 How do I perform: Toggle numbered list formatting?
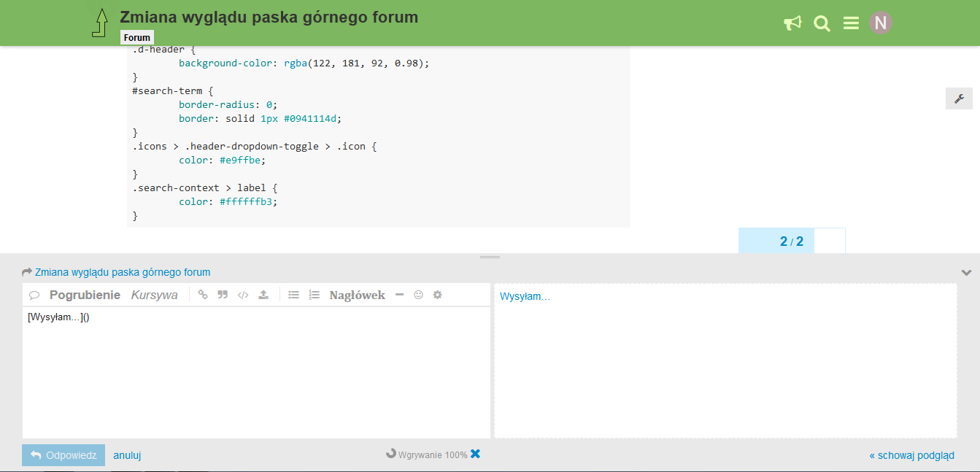point(314,295)
